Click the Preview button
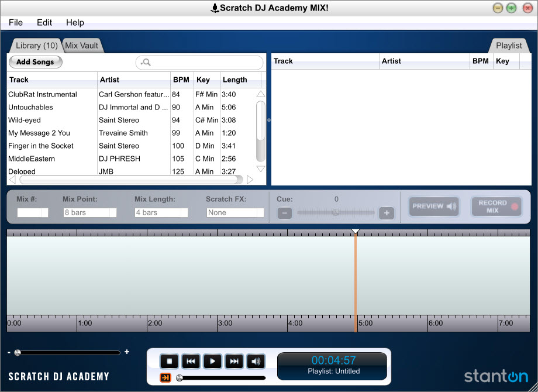 pyautogui.click(x=434, y=206)
